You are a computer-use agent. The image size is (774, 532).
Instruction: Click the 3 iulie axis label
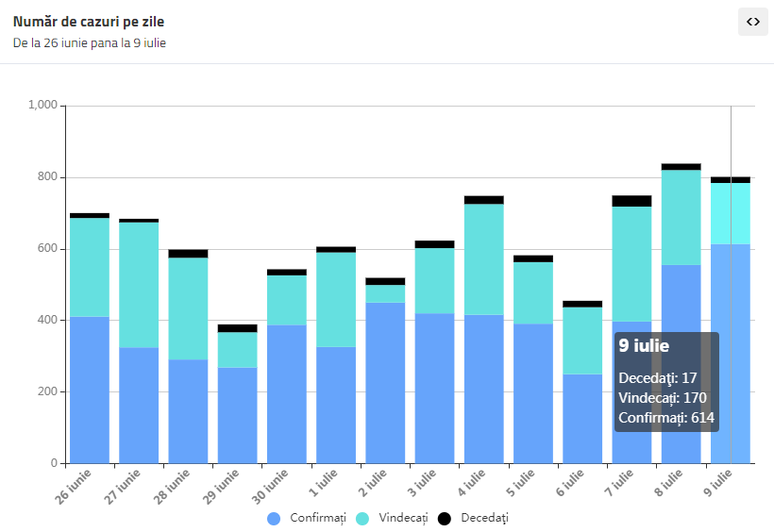pos(423,483)
